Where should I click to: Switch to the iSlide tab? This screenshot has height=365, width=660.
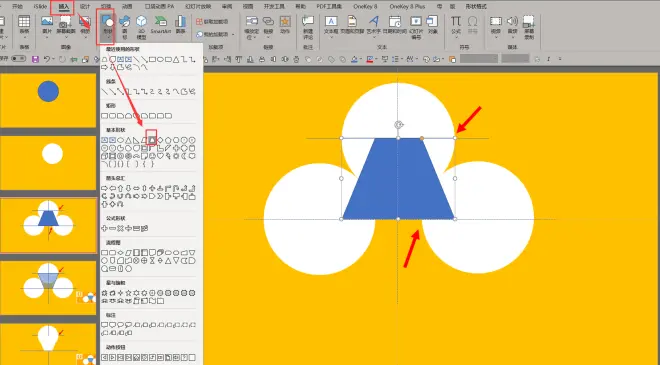pos(40,7)
